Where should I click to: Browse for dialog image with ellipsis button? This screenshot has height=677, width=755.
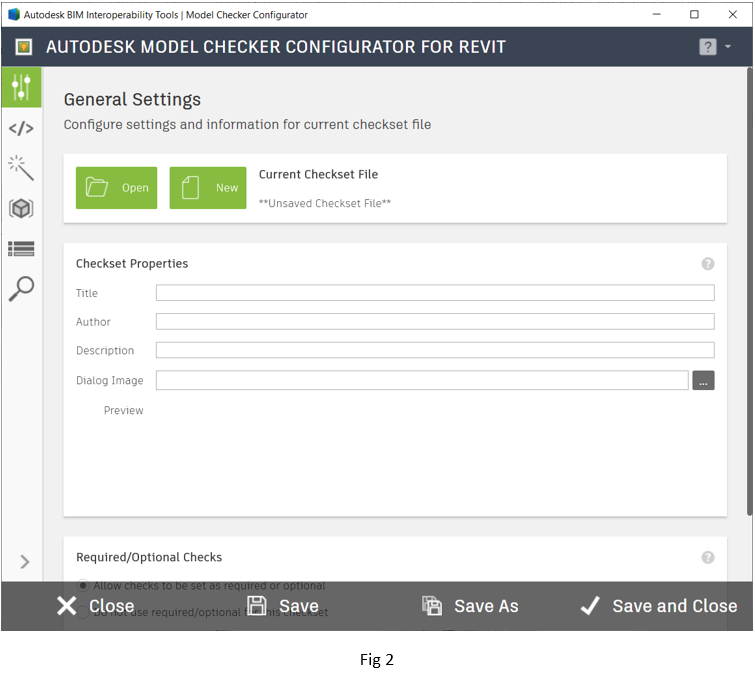click(x=703, y=380)
